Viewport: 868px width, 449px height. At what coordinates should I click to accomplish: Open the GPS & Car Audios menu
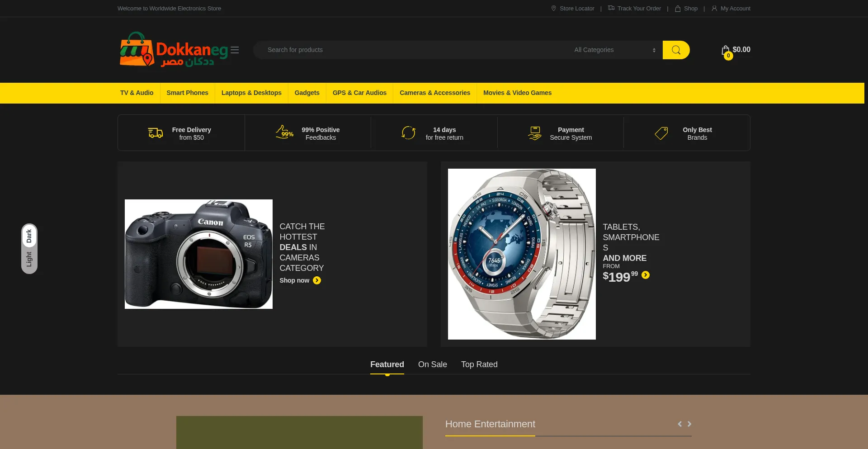click(x=359, y=93)
